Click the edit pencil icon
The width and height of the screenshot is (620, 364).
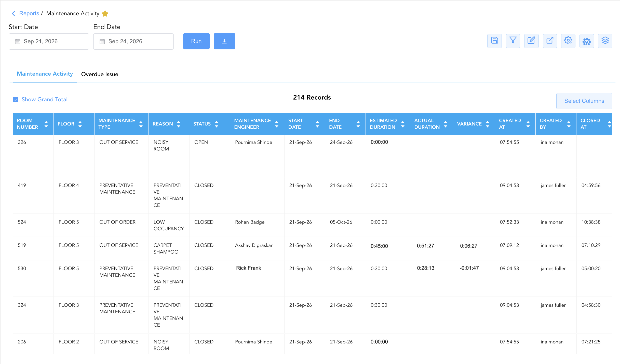pyautogui.click(x=531, y=41)
